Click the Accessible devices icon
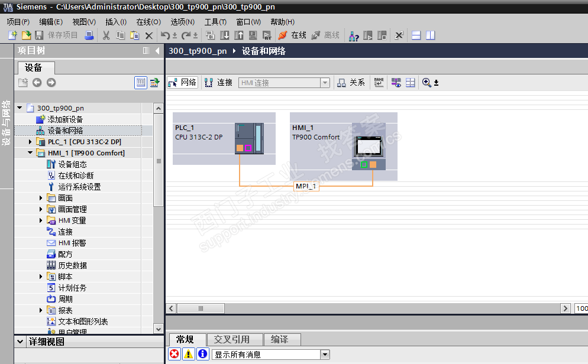Image resolution: width=588 pixels, height=364 pixels. (x=354, y=35)
